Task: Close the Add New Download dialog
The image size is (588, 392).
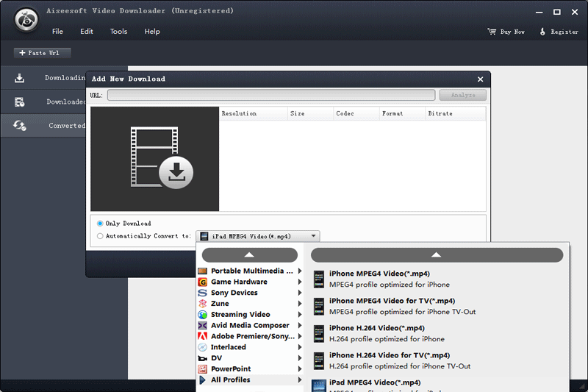Action: pos(481,79)
